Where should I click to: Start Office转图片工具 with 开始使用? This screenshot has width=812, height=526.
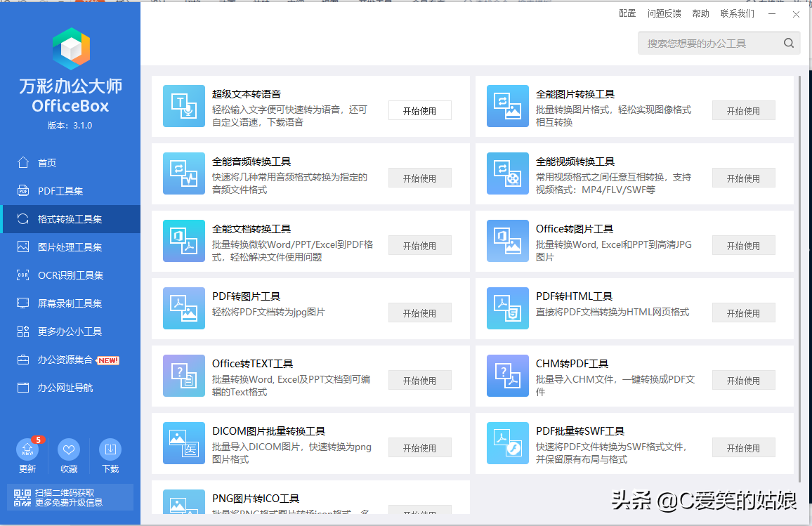(744, 245)
